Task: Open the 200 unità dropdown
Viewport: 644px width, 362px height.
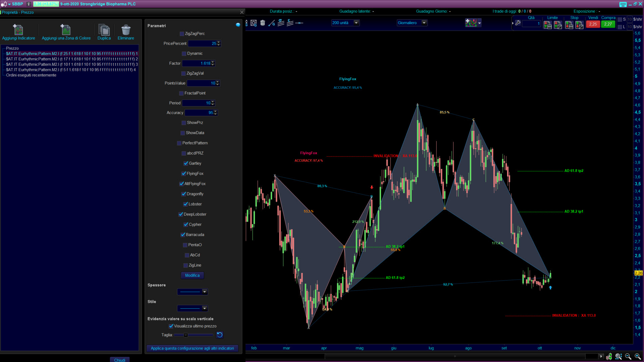Action: tap(356, 23)
